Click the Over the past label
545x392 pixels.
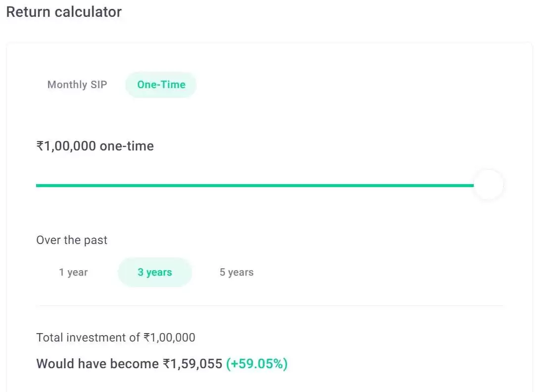71,240
